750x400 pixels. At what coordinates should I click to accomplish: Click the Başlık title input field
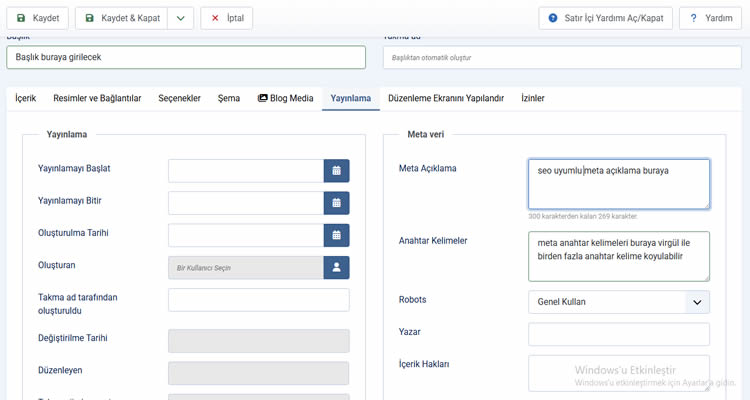[186, 58]
